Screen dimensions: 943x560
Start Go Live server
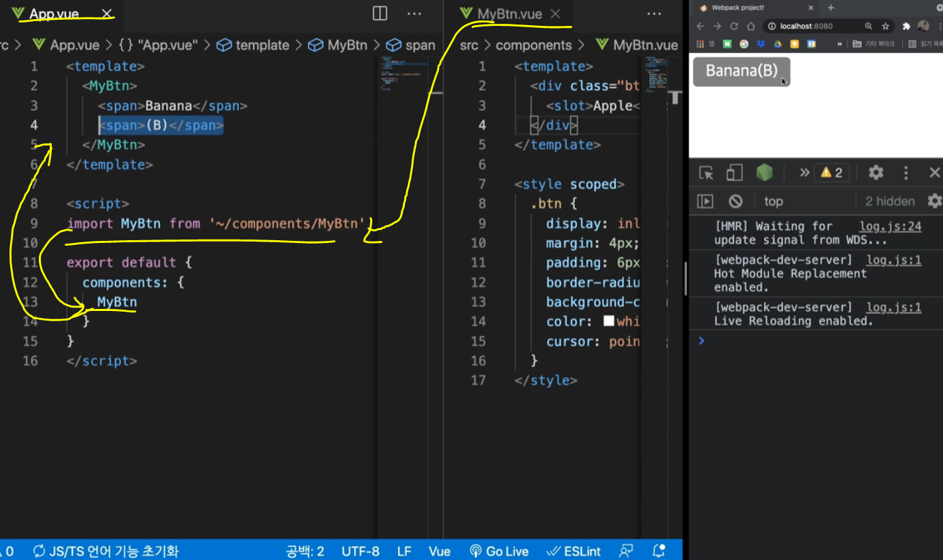(499, 550)
